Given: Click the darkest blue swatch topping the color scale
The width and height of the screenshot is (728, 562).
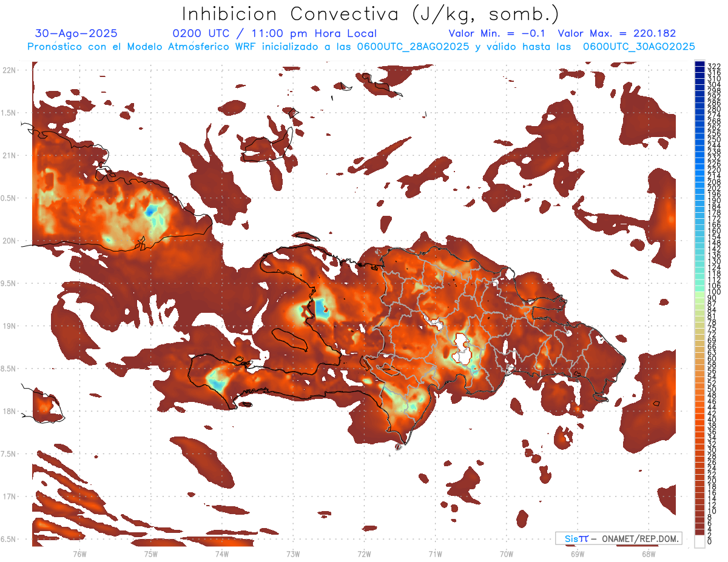Looking at the screenshot, I should pos(700,64).
